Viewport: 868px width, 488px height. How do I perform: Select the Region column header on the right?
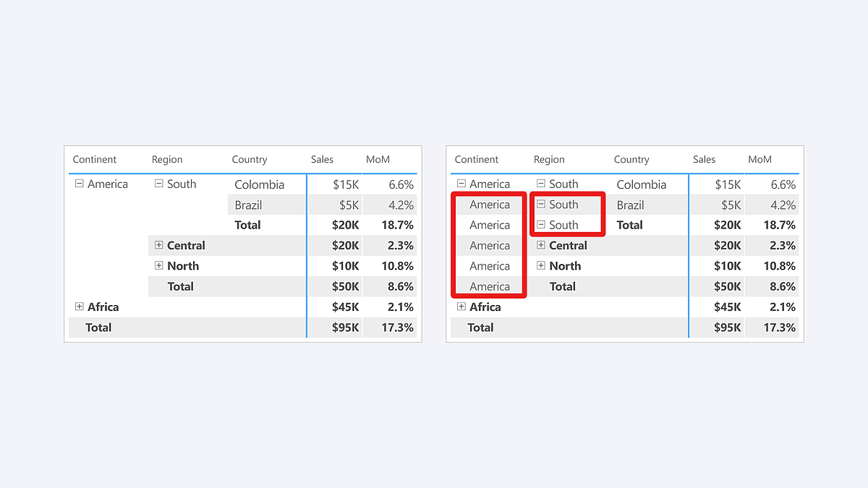pyautogui.click(x=549, y=159)
